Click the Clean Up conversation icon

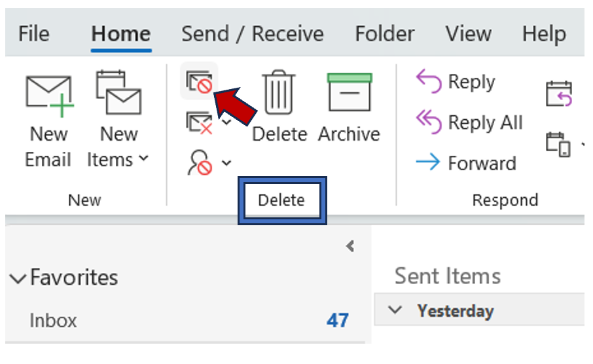tap(199, 122)
